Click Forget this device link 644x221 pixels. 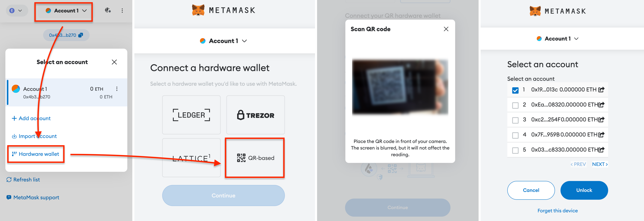(x=558, y=211)
